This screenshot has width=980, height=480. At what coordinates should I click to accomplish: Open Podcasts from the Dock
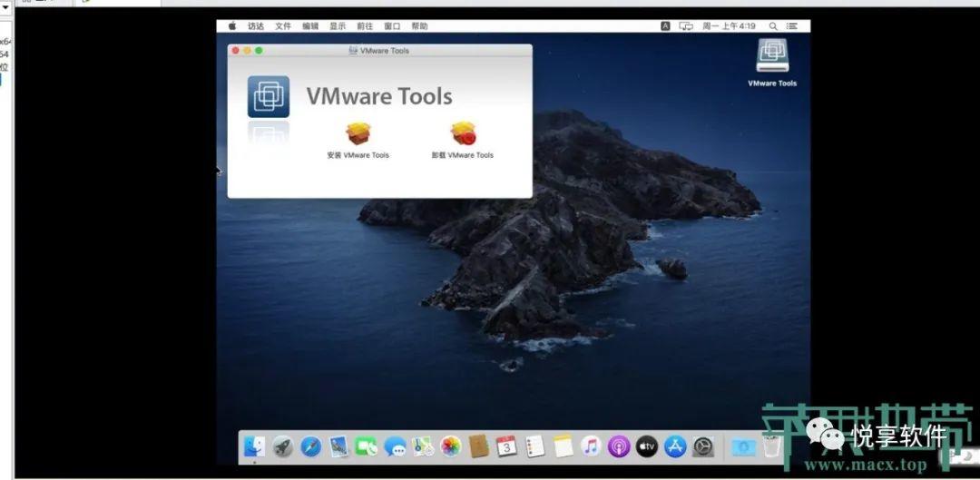coord(619,446)
